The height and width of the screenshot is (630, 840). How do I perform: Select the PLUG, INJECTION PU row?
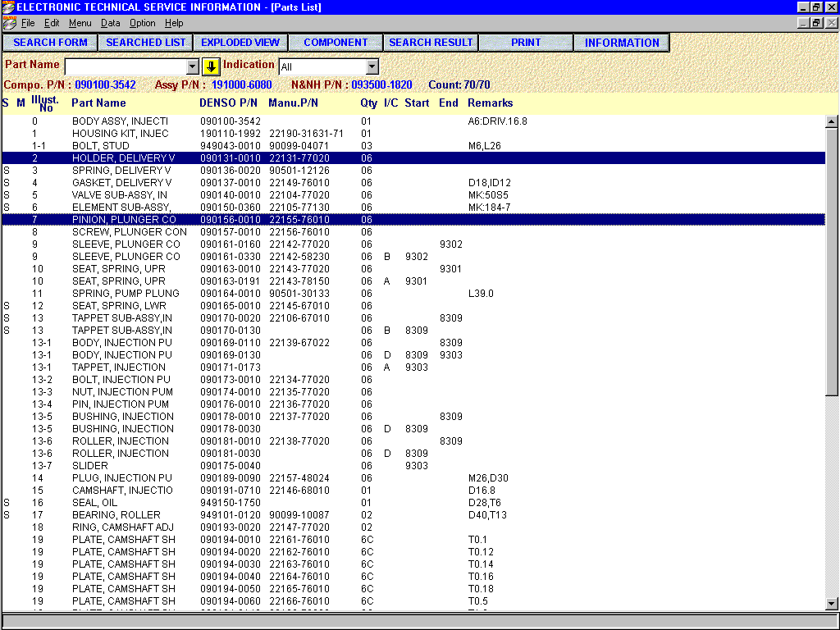(x=413, y=478)
